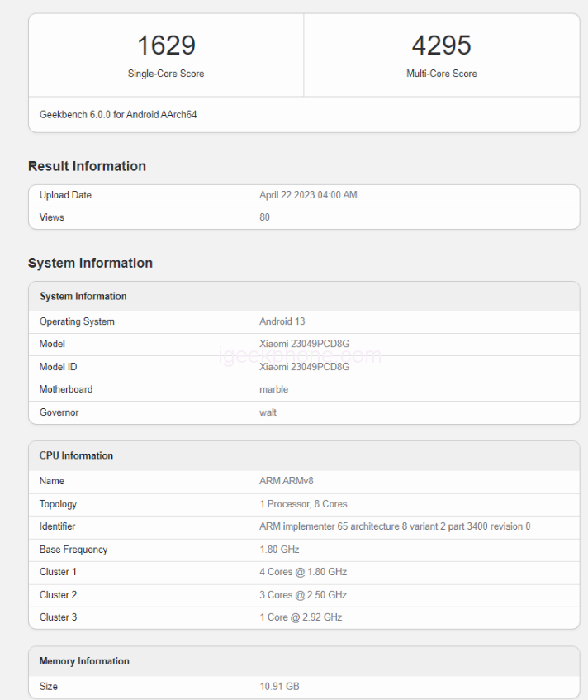Screen dimensions: 588x700
Task: Click the Result Information heading
Action: click(x=87, y=166)
